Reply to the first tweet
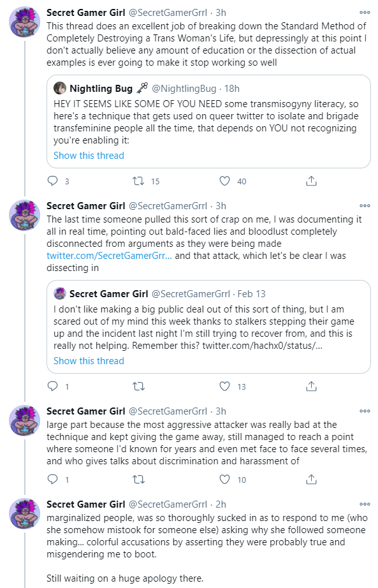Screen dimensions: 378x588 (x=52, y=181)
